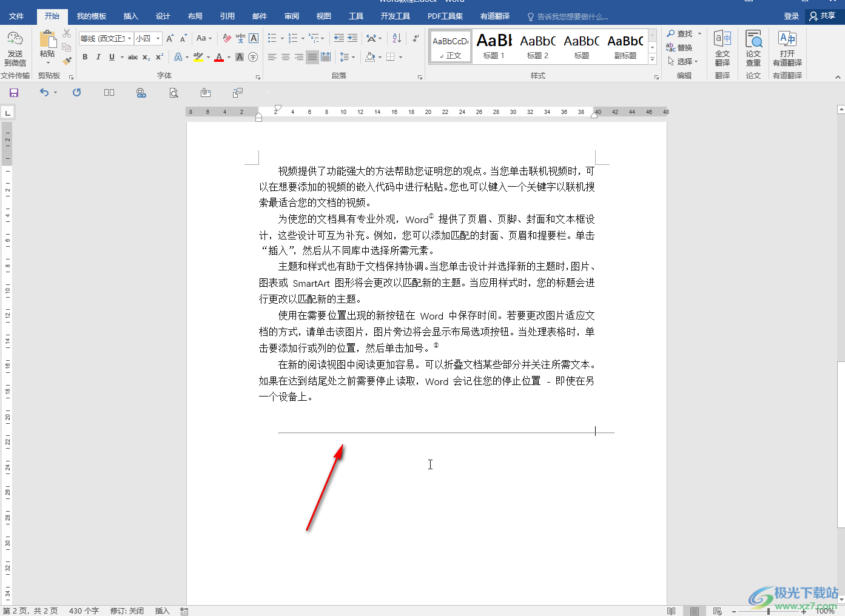
Task: Click the text highlight color button
Action: pyautogui.click(x=198, y=57)
